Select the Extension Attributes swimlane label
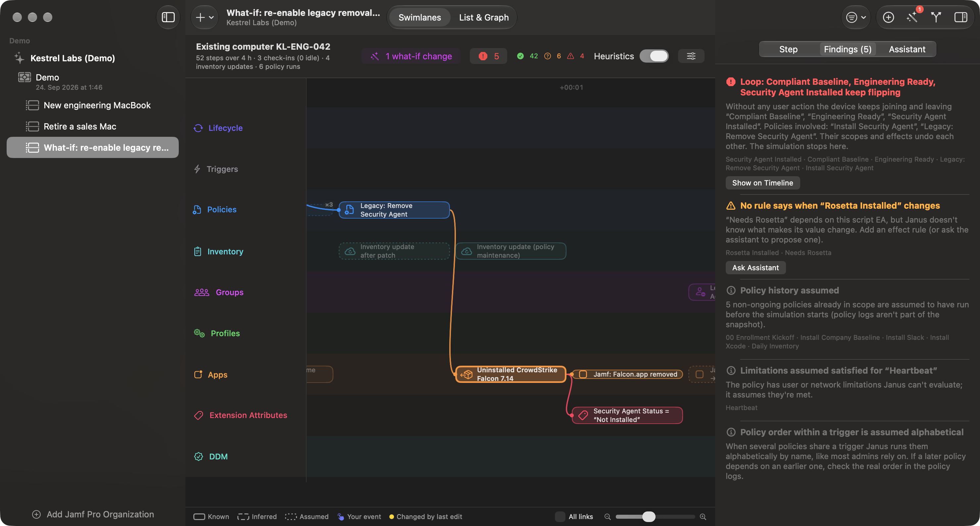The height and width of the screenshot is (526, 980). [240, 415]
